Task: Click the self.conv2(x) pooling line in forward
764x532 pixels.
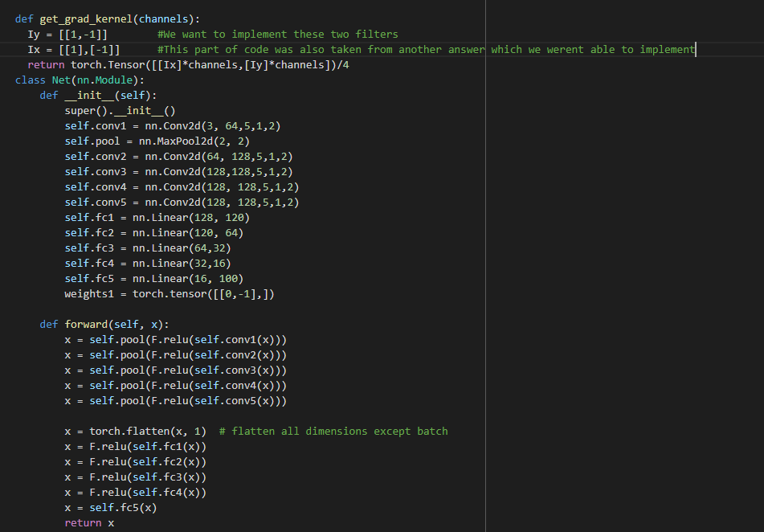Action: tap(175, 355)
